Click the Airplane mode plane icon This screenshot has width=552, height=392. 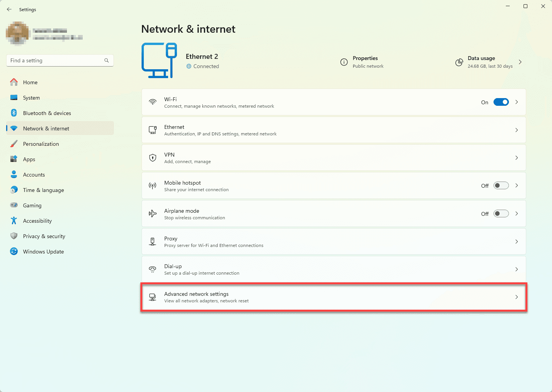pyautogui.click(x=153, y=214)
